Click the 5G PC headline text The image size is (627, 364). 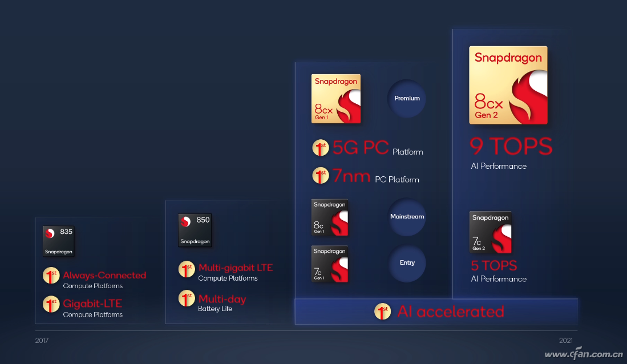361,147
